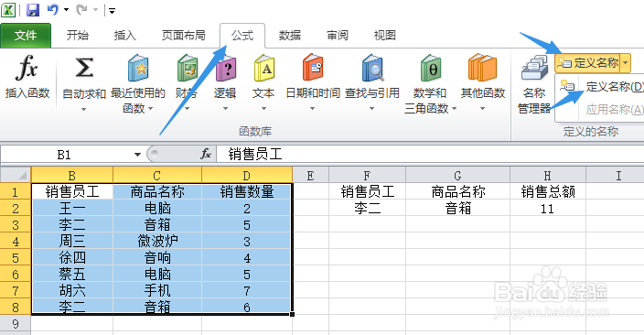644x335 pixels.
Task: Select cell H1 with 销售总额
Action: [547, 192]
